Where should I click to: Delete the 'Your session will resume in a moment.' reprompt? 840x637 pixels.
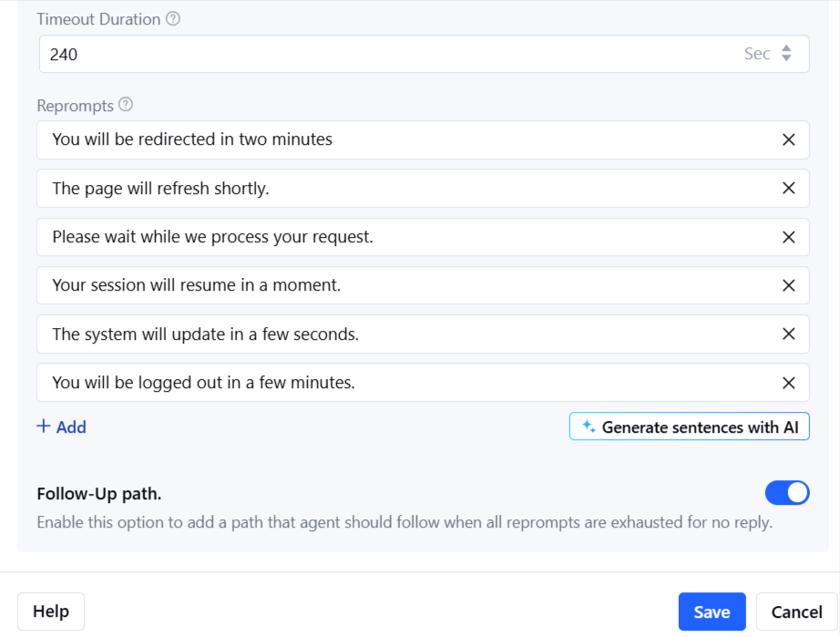click(788, 285)
